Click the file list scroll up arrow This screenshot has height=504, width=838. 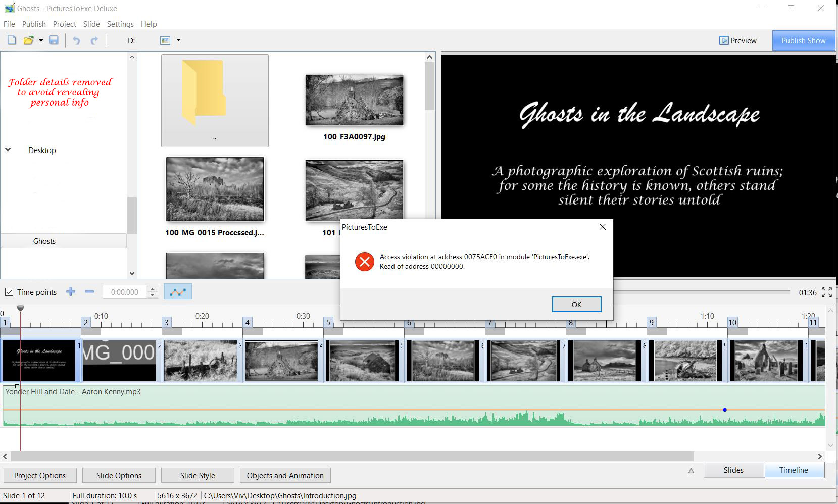coord(429,57)
